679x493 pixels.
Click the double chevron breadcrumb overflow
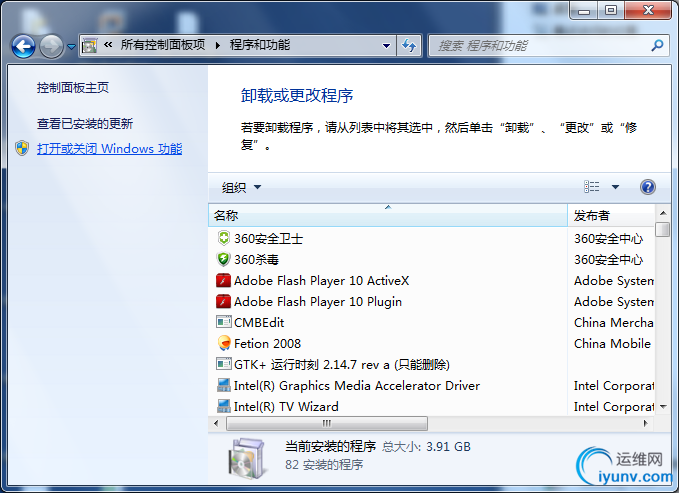click(x=108, y=44)
